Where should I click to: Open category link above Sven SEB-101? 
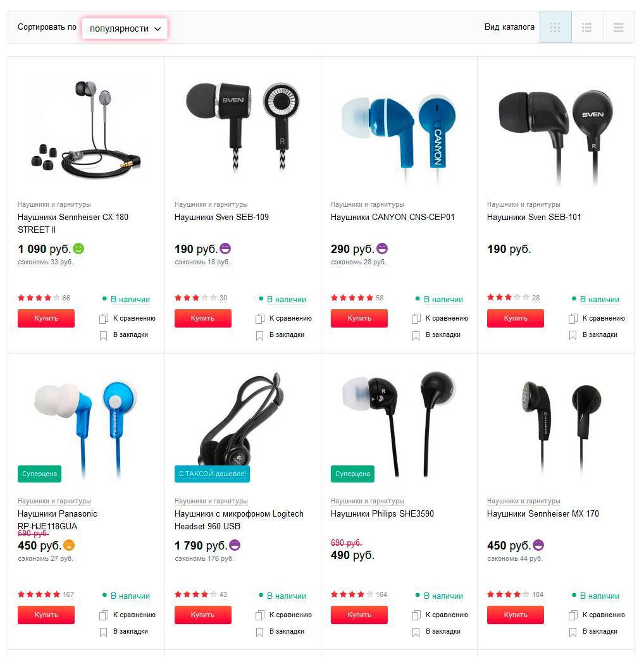(523, 204)
